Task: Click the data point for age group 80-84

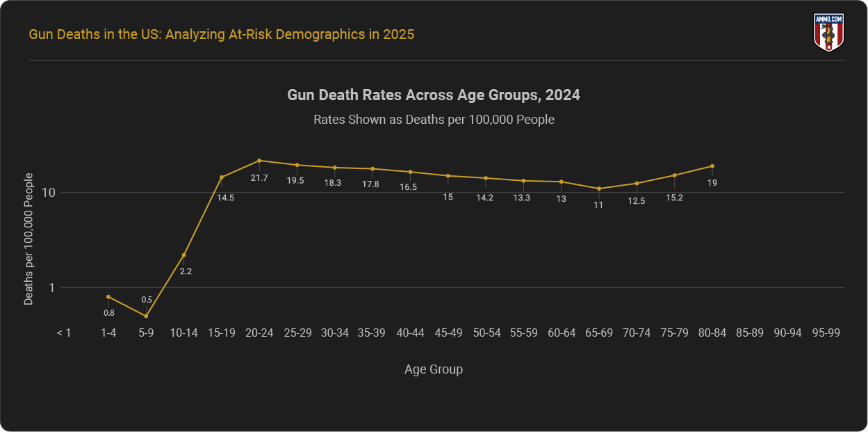Action: tap(712, 166)
